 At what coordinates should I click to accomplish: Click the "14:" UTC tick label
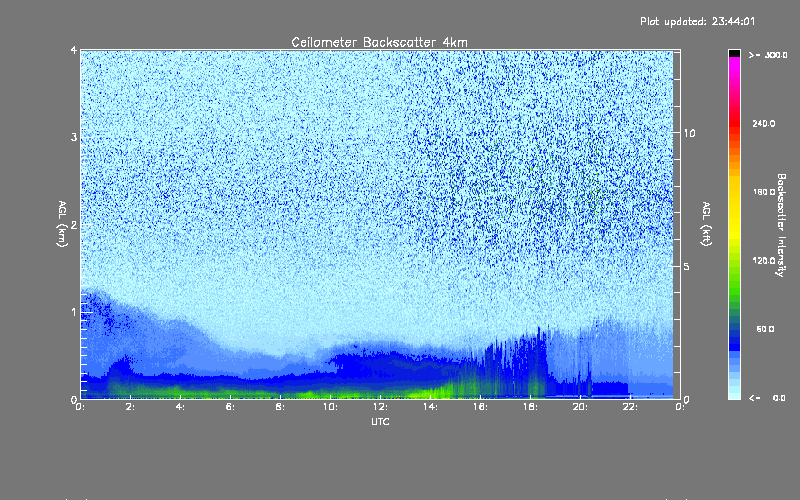coord(430,407)
